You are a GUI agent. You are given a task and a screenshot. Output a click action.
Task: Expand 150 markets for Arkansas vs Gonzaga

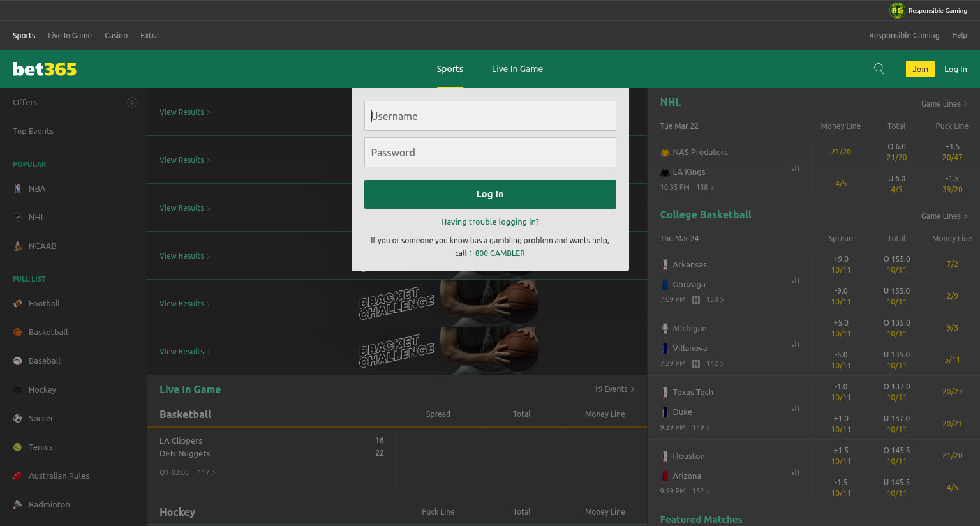[x=715, y=299]
